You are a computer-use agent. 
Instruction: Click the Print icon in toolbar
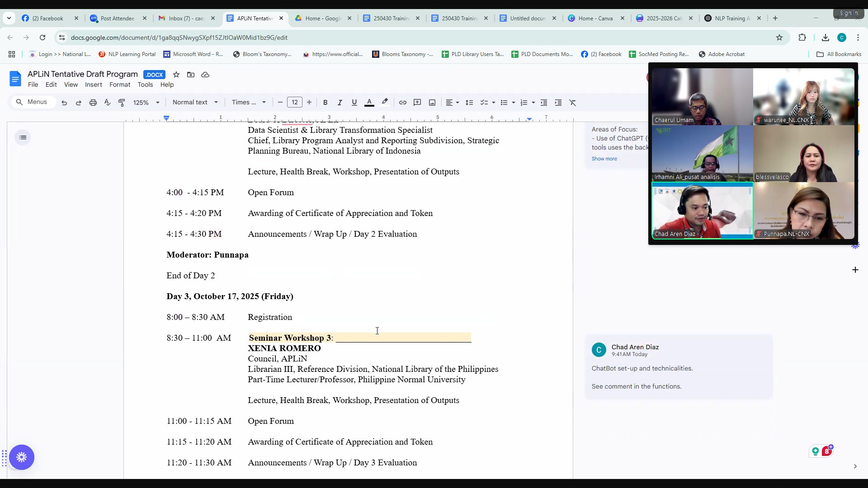tap(93, 103)
